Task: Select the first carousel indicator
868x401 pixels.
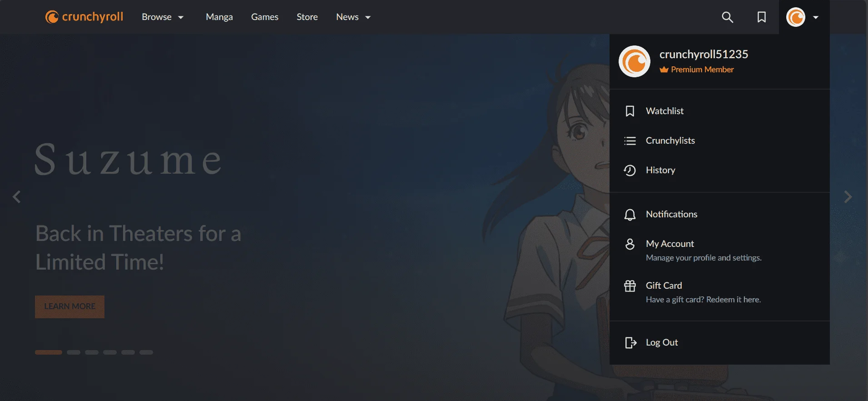Action: tap(49, 352)
